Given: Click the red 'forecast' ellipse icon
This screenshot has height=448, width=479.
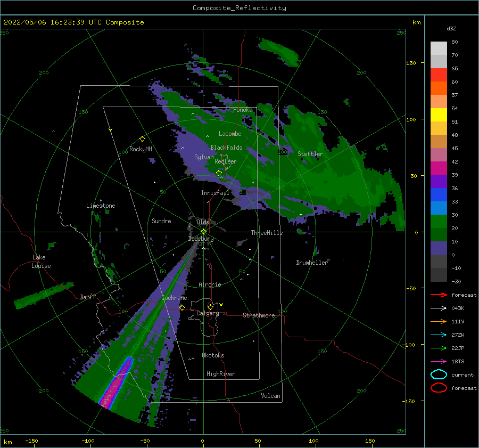Looking at the screenshot, I should [x=439, y=388].
